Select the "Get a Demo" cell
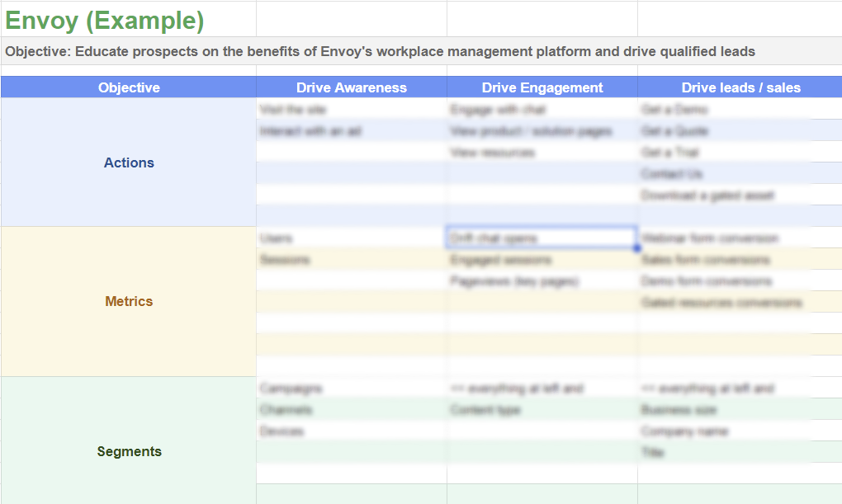The width and height of the screenshot is (842, 504). [x=740, y=110]
